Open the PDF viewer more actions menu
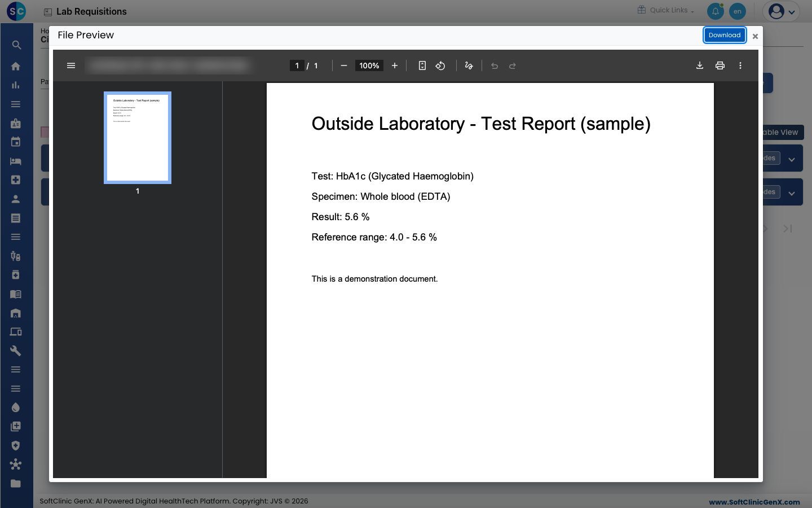 (740, 65)
